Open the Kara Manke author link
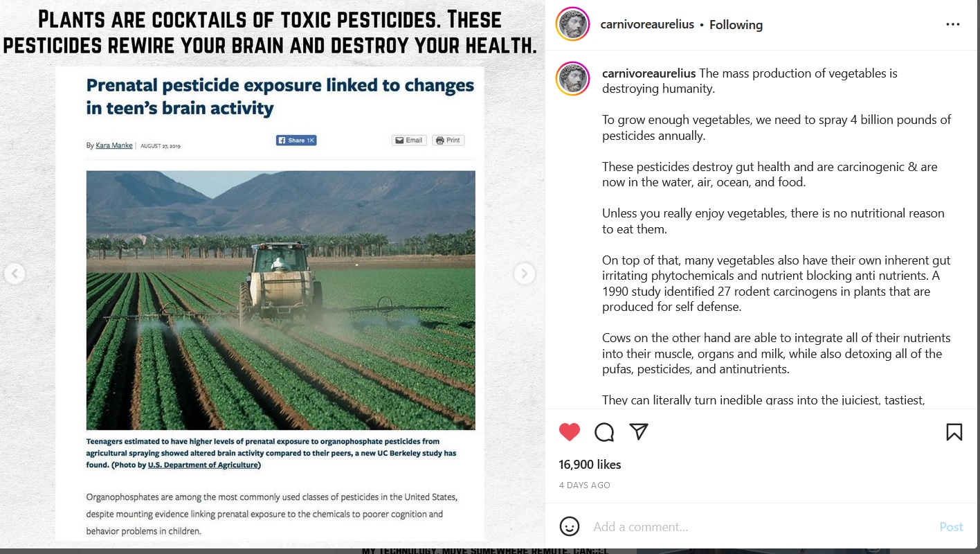The image size is (980, 554). (x=114, y=145)
